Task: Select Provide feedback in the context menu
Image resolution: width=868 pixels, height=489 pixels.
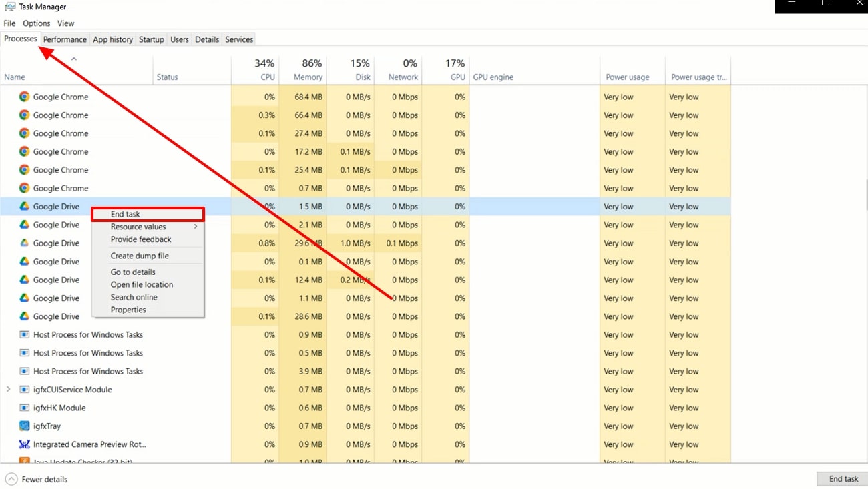Action: 147,239
